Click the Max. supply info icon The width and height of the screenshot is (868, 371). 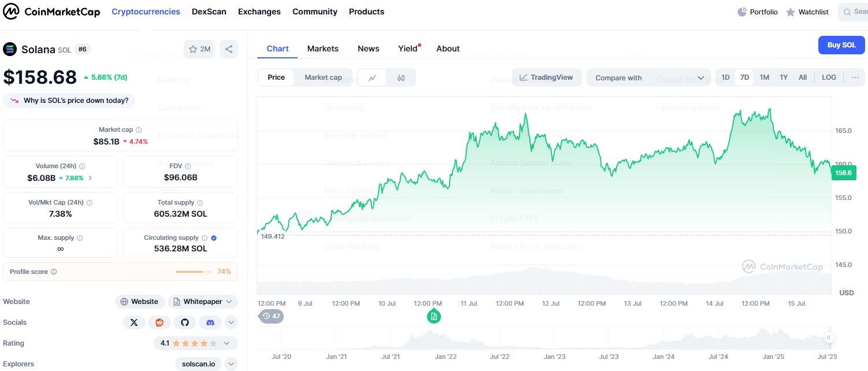(80, 238)
